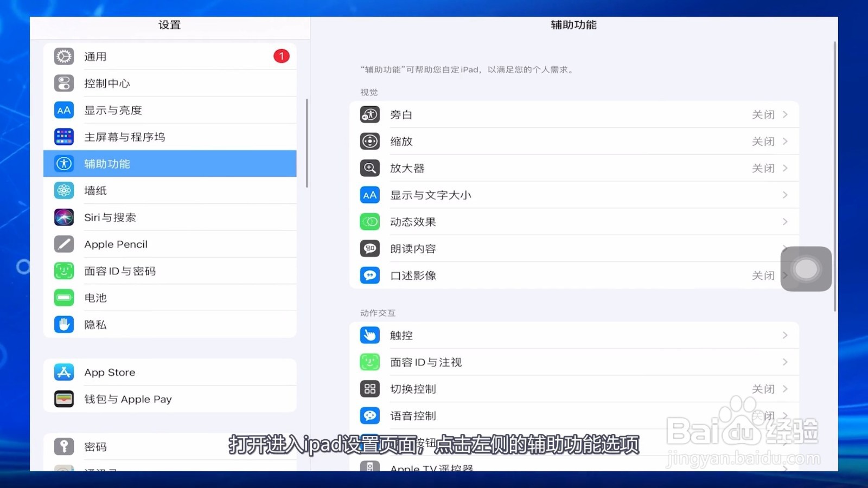
Task: Select the Apple Pencil icon in sidebar
Action: 63,244
